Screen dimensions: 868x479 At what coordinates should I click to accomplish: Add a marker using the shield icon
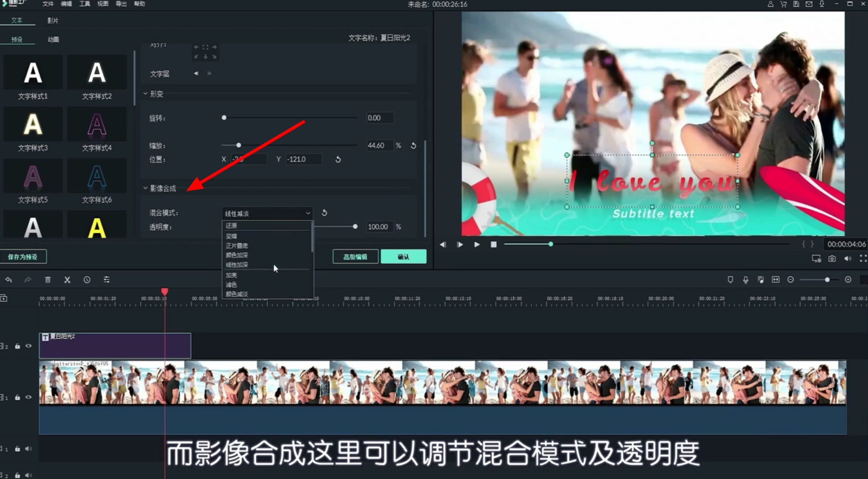tap(730, 280)
